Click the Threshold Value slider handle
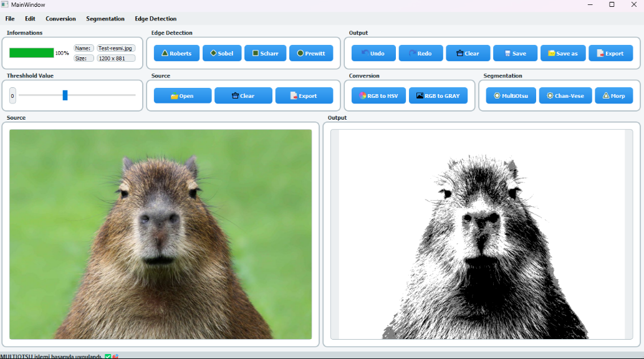This screenshot has height=359, width=644. 65,95
